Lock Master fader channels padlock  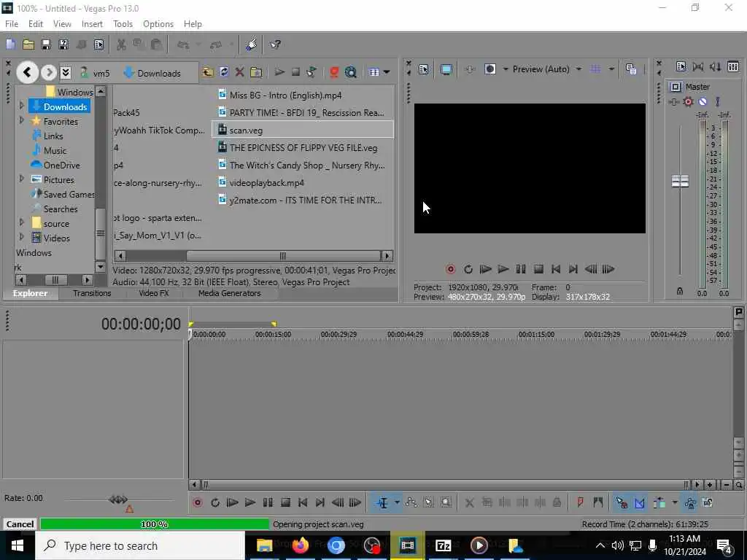[680, 291]
